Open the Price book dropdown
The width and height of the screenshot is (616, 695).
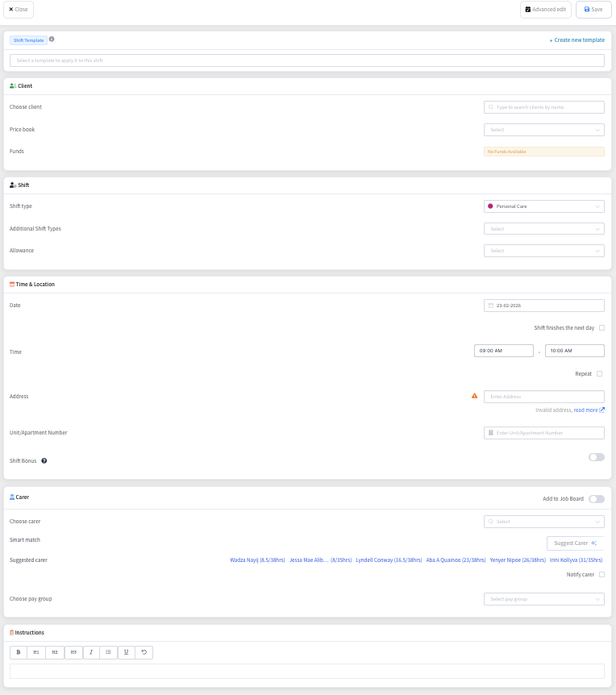pyautogui.click(x=543, y=130)
